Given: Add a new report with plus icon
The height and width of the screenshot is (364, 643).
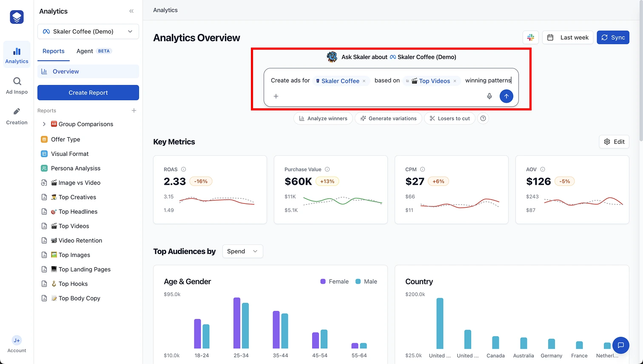Looking at the screenshot, I should 134,110.
